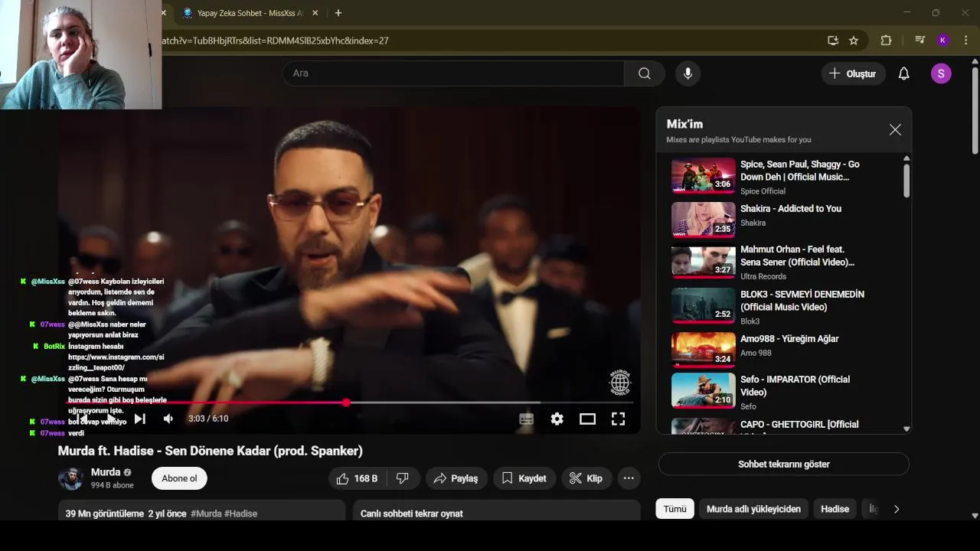Open Instagram link in BotRix message
The image size is (980, 551).
pyautogui.click(x=116, y=362)
